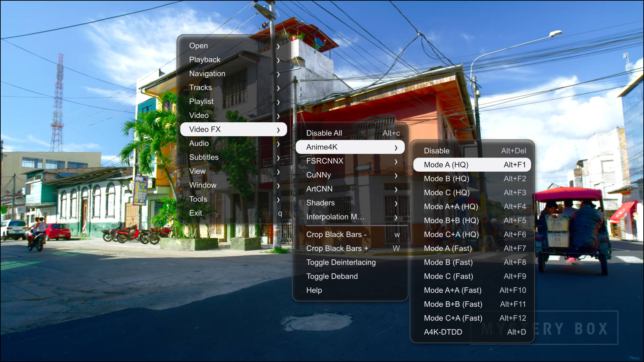Open the Window submenu

point(233,185)
